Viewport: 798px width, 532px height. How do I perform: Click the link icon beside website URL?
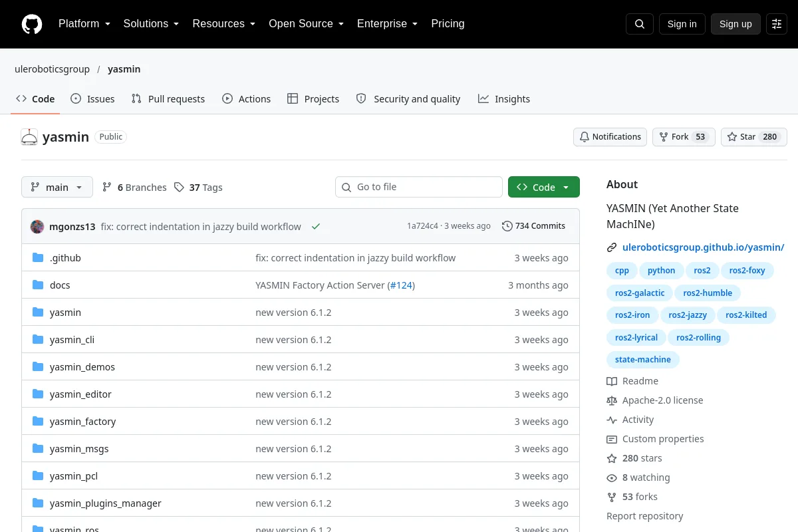(612, 247)
